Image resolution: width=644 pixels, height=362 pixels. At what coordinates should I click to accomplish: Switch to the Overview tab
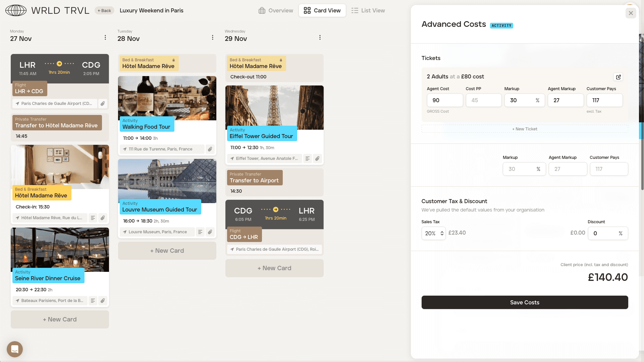276,10
